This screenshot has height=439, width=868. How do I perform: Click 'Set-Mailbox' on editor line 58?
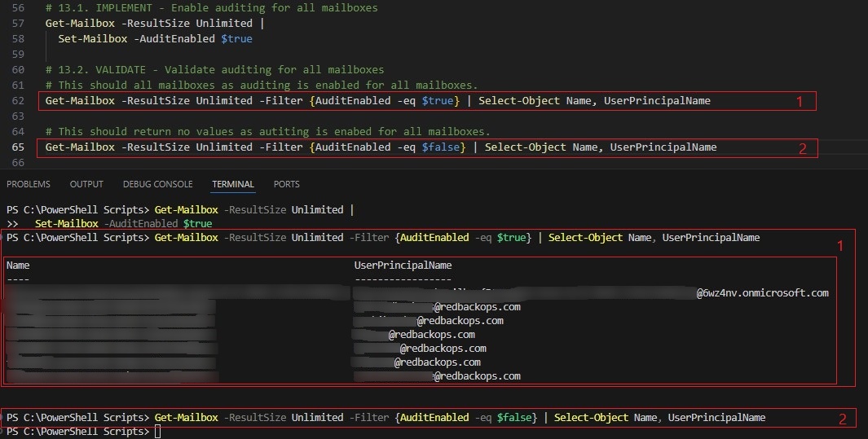(x=92, y=39)
